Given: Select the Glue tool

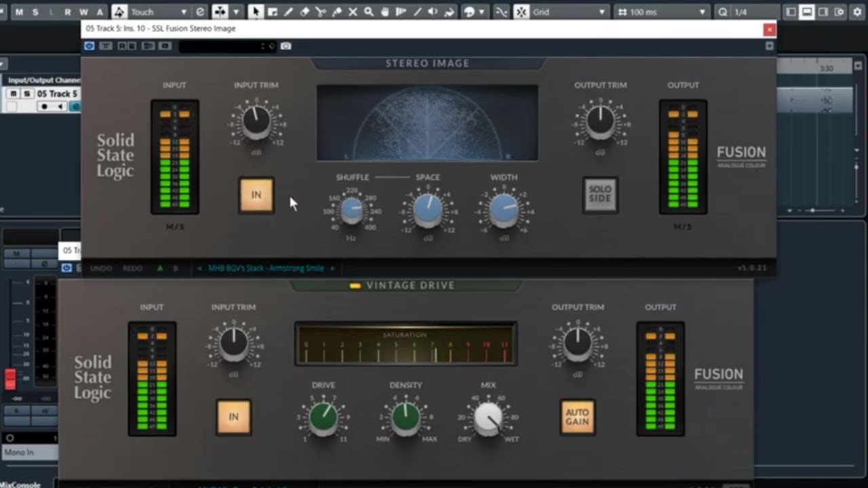Looking at the screenshot, I should coord(337,12).
